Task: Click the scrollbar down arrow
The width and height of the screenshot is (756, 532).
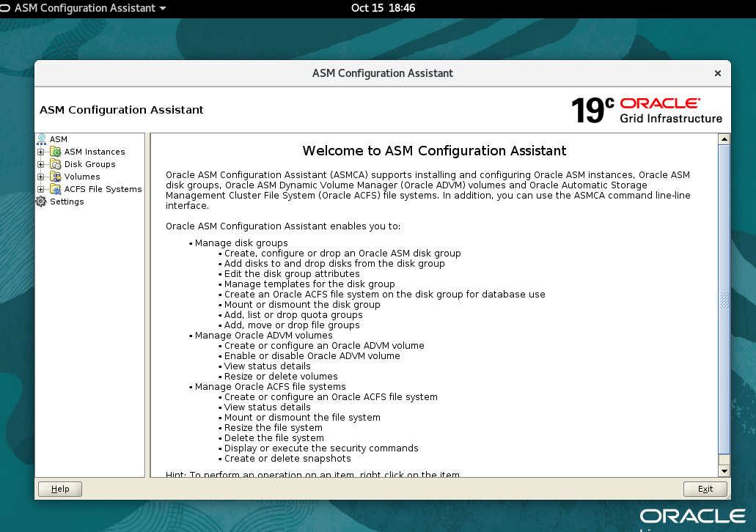Action: [x=724, y=470]
